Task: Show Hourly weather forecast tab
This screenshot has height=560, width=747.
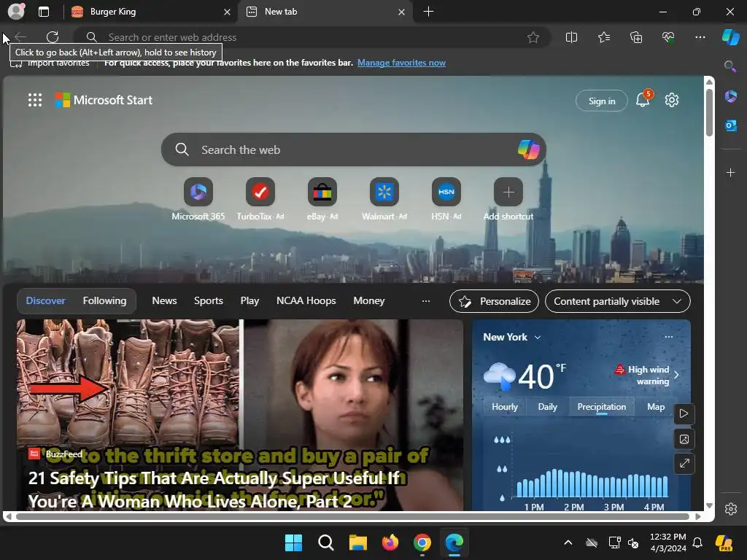Action: pos(505,407)
